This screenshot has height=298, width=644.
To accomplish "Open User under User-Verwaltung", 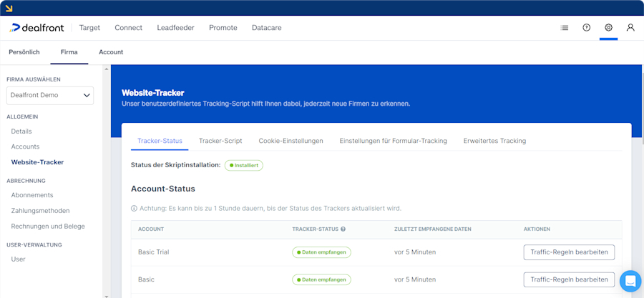I will click(18, 259).
